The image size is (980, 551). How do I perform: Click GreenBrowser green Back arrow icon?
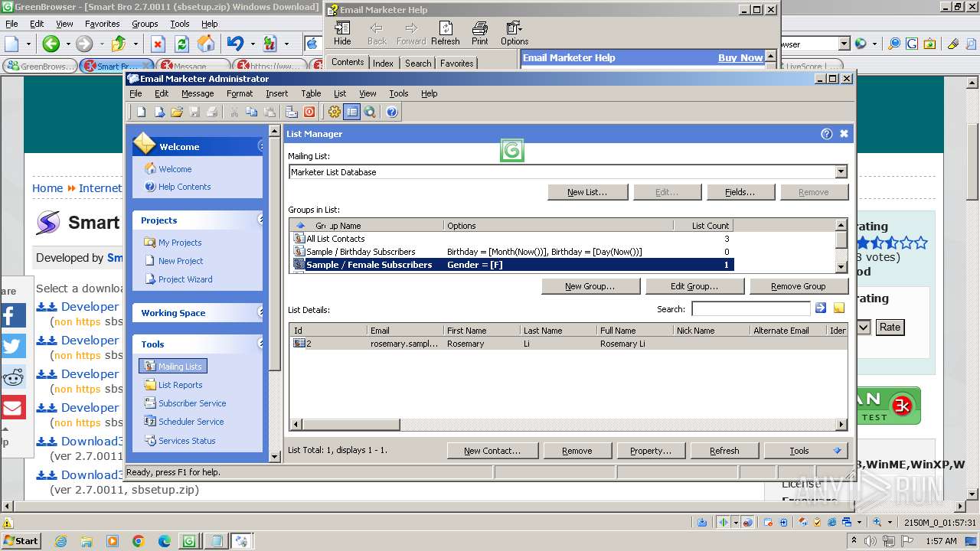click(x=51, y=44)
